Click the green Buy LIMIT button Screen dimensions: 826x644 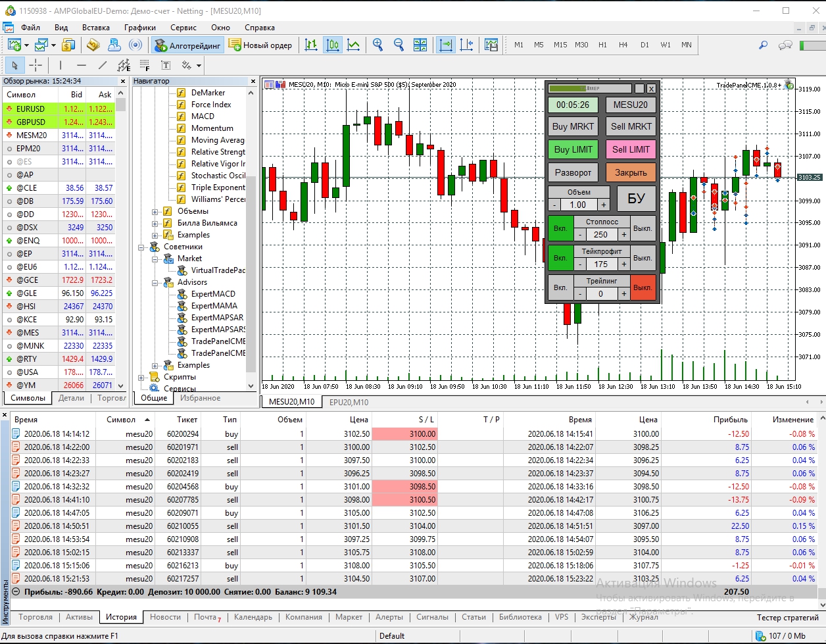point(573,149)
